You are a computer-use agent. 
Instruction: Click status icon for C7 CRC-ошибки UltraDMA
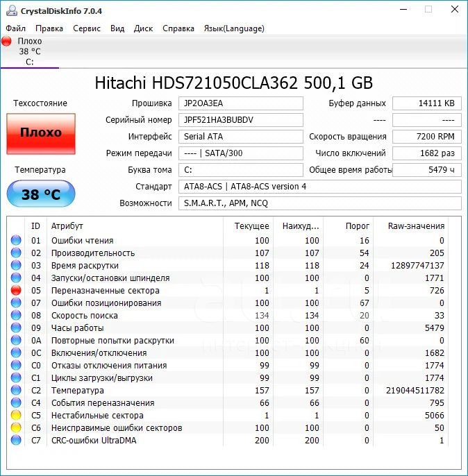(x=16, y=440)
